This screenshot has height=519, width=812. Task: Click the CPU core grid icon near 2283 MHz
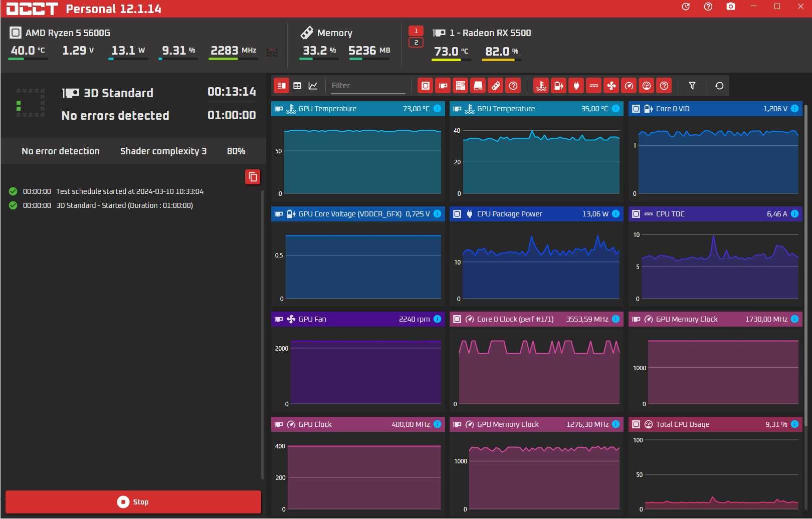(272, 52)
